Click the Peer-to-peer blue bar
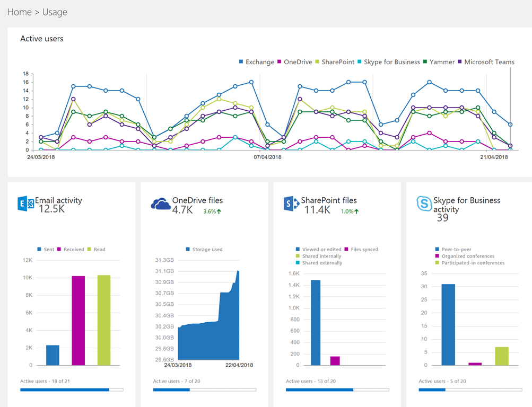The image size is (532, 407). point(448,325)
